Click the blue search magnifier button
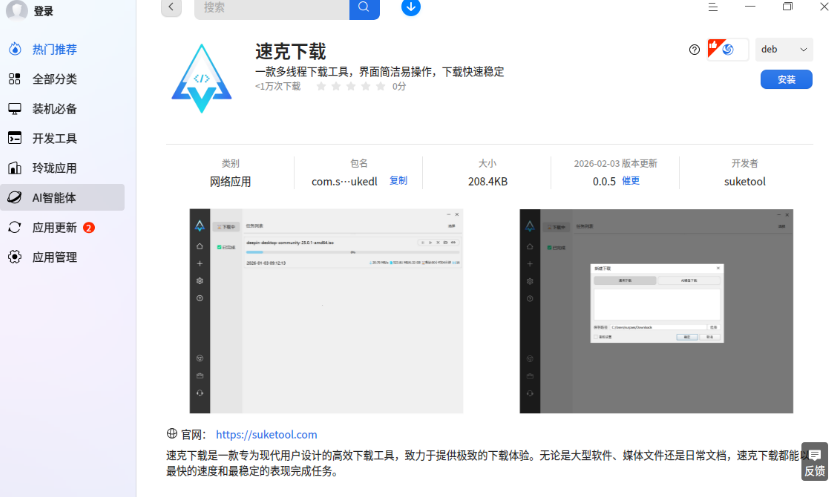The image size is (831, 497). pyautogui.click(x=364, y=8)
